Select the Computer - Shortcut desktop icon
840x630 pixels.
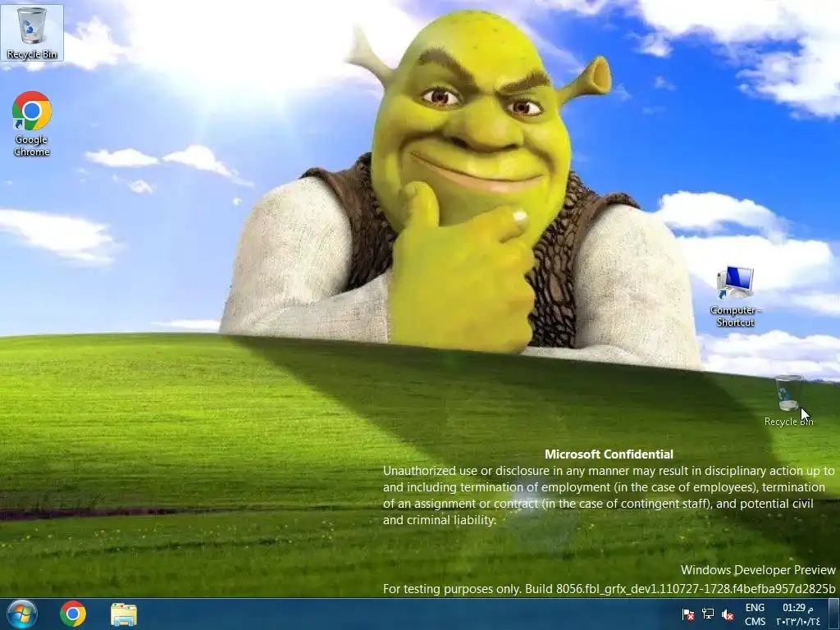736,297
